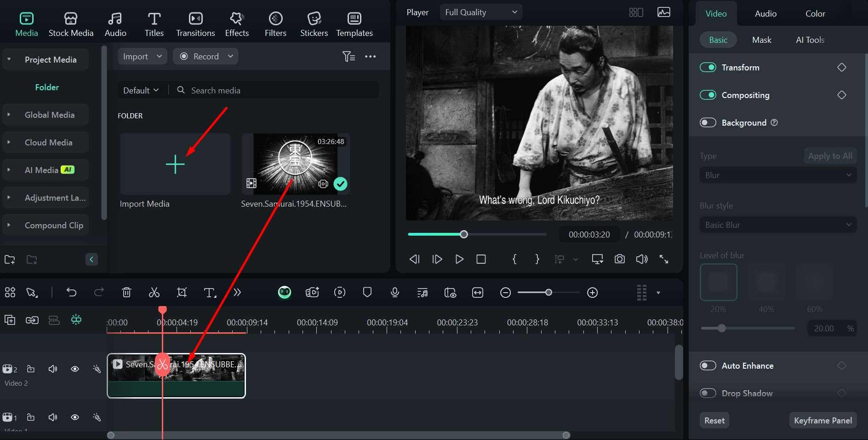Click the AI assistant green face icon
Screen dimensions: 868x440
click(285, 292)
